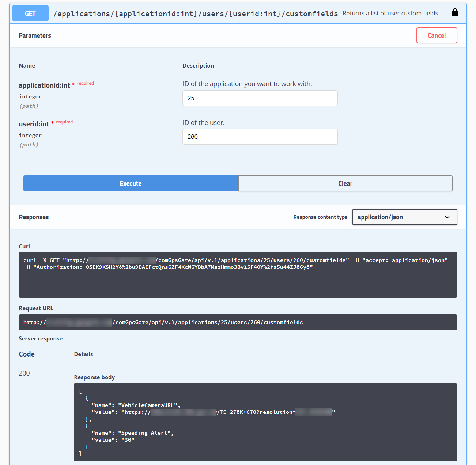The height and width of the screenshot is (465, 476).
Task: Click the Request URL code box
Action: [x=238, y=322]
